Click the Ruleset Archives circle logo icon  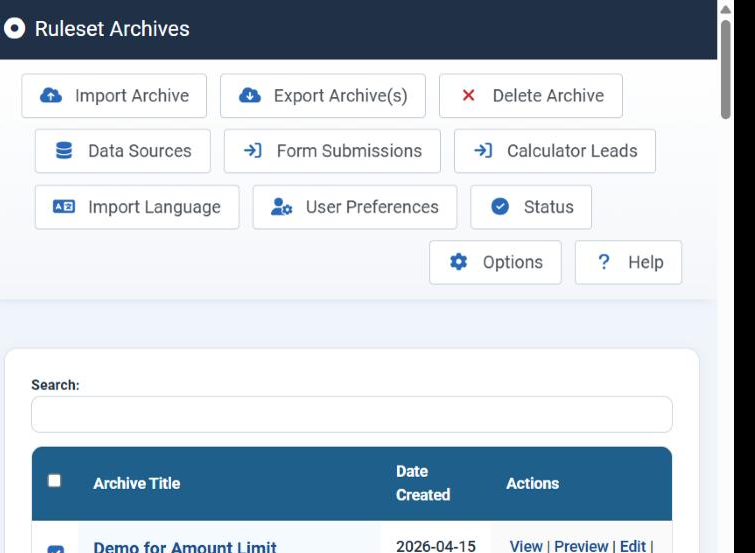click(x=14, y=28)
